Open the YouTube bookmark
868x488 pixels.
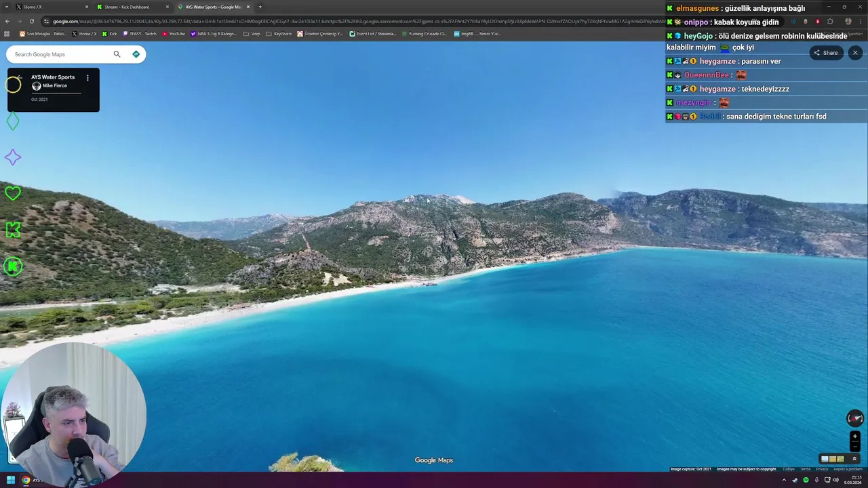tap(173, 34)
